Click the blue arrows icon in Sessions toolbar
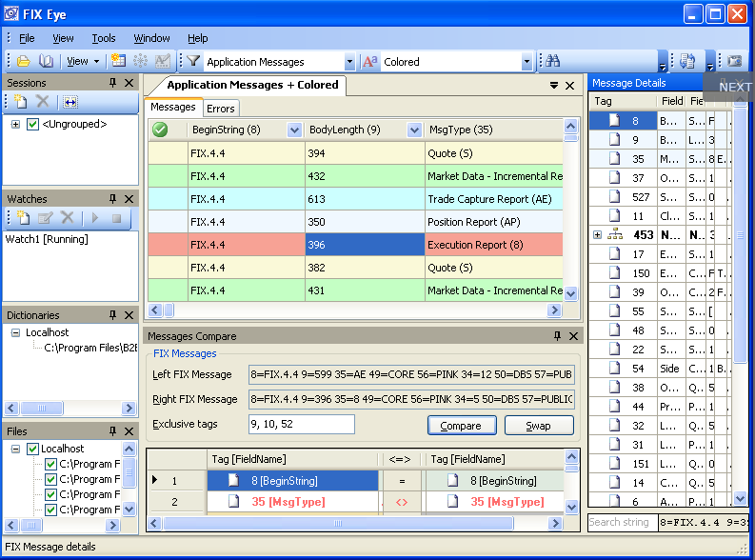Screen dimensions: 755x560 pyautogui.click(x=70, y=102)
